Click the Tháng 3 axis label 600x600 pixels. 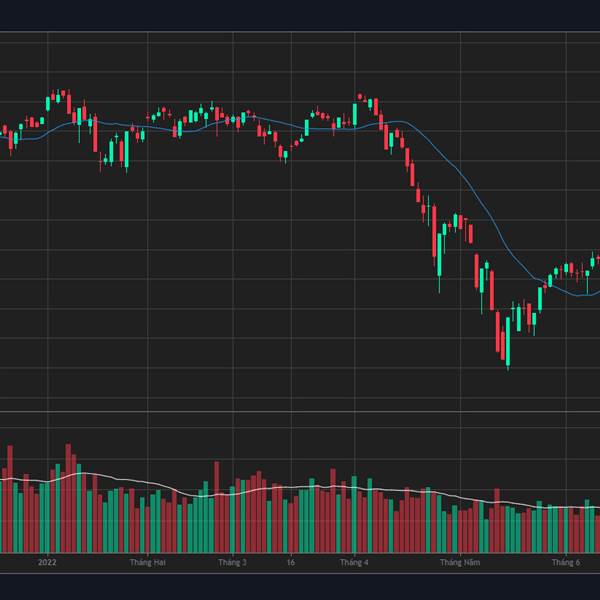click(x=232, y=562)
